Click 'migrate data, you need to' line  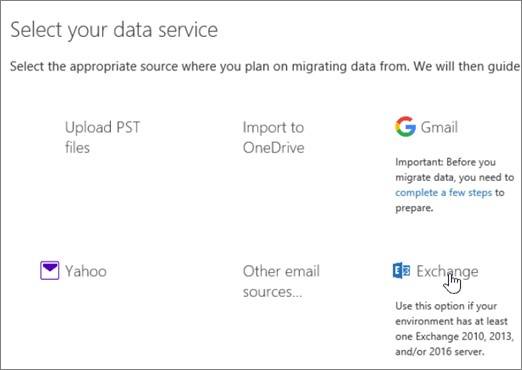pyautogui.click(x=454, y=177)
